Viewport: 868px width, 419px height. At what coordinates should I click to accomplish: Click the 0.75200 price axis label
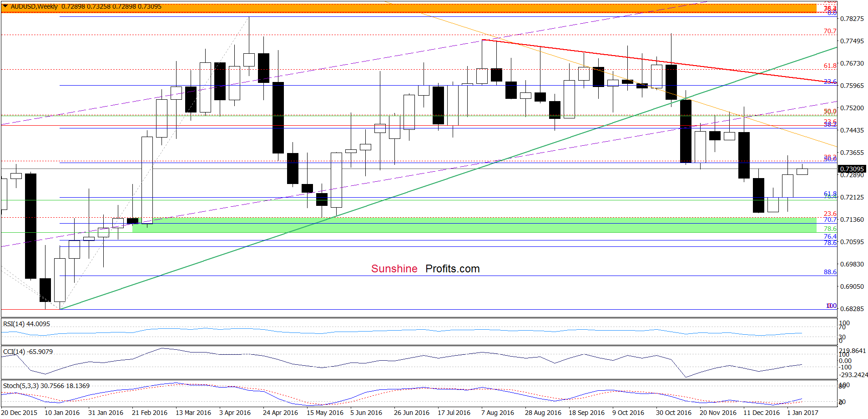[852, 108]
